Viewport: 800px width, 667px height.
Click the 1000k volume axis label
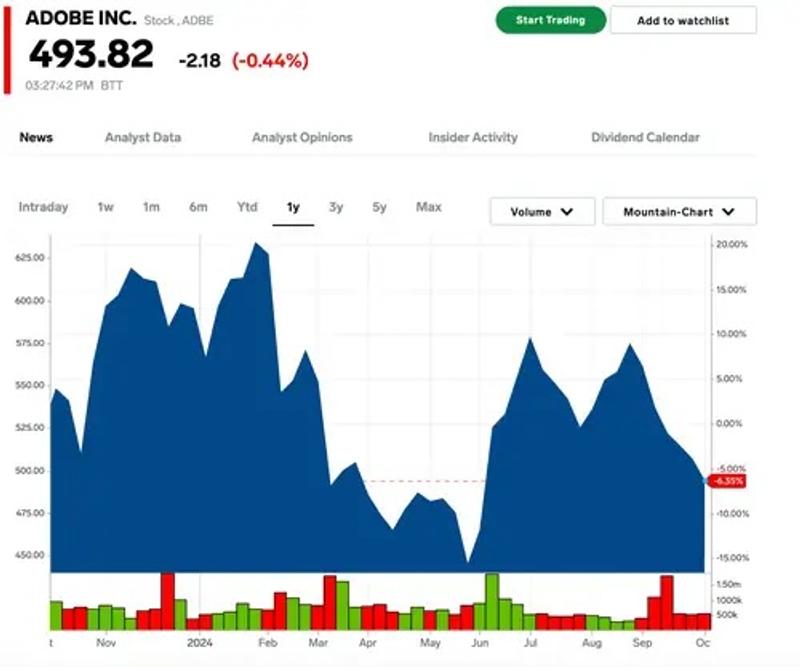tap(729, 601)
